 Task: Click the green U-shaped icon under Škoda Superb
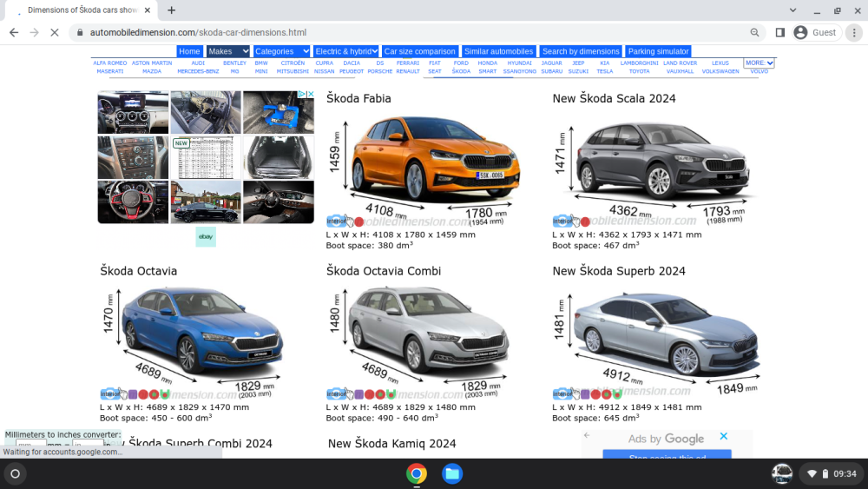pos(616,394)
